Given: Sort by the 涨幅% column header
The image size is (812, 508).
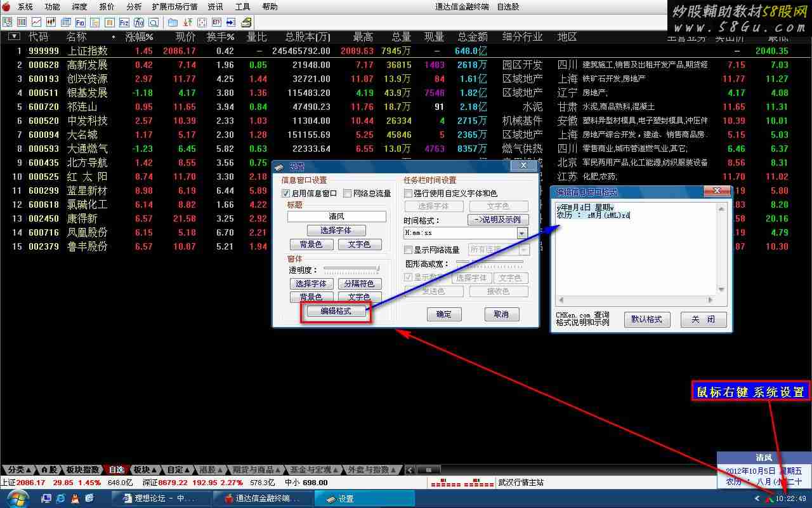Looking at the screenshot, I should [x=139, y=37].
